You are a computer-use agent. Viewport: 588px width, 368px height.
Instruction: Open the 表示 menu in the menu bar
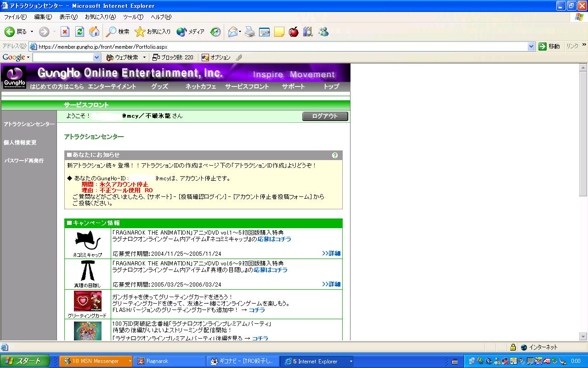tap(67, 16)
